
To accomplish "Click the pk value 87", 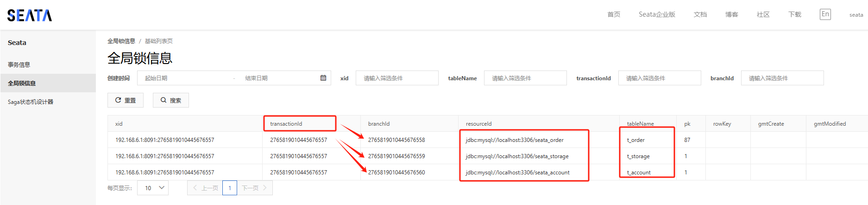I will [687, 140].
